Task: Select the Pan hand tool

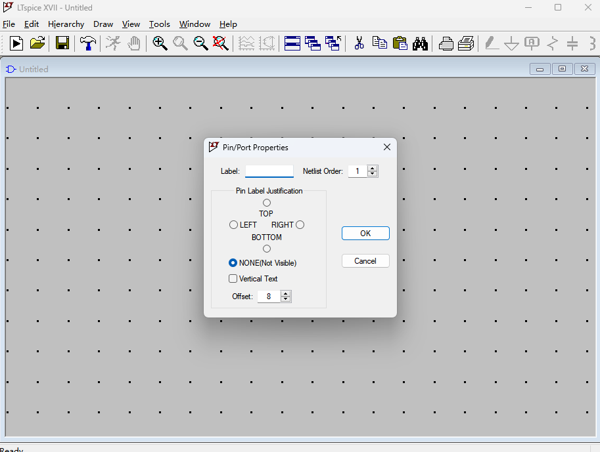Action: [134, 44]
